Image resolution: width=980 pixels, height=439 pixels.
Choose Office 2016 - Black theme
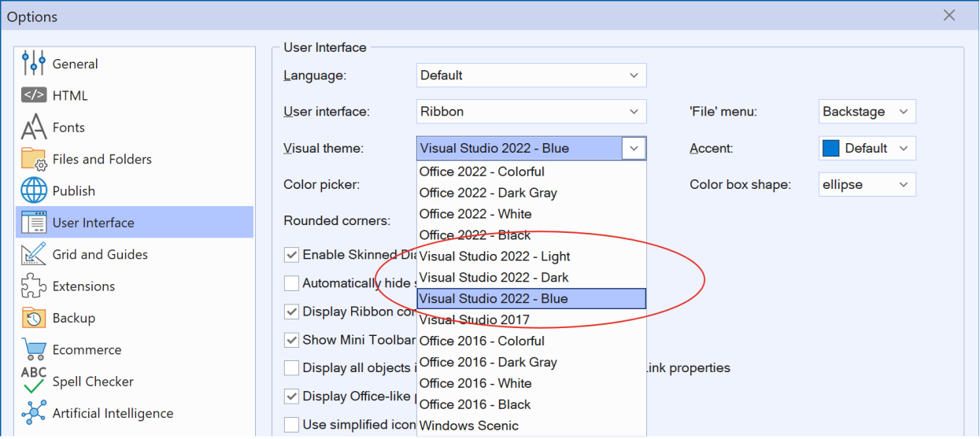[531, 405]
